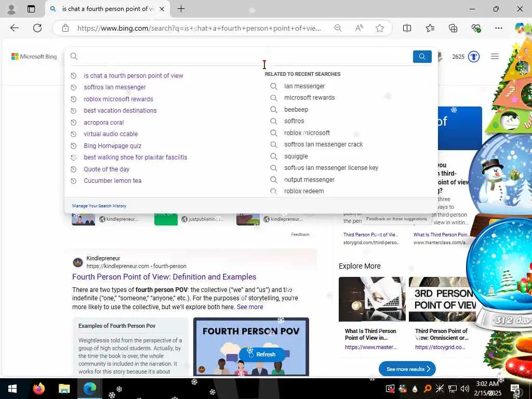This screenshot has height=399, width=532.
Task: Choose history 'softros lan messenger'
Action: coord(115,87)
